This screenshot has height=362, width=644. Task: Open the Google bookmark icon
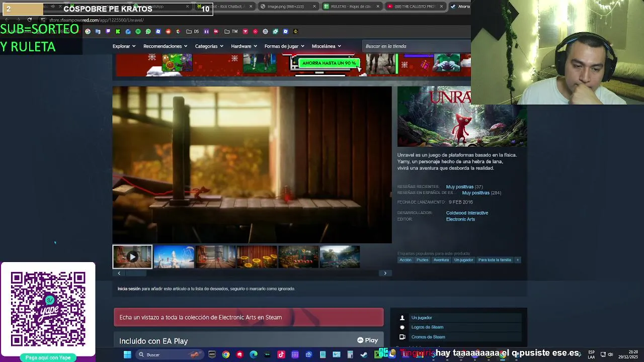(88, 31)
